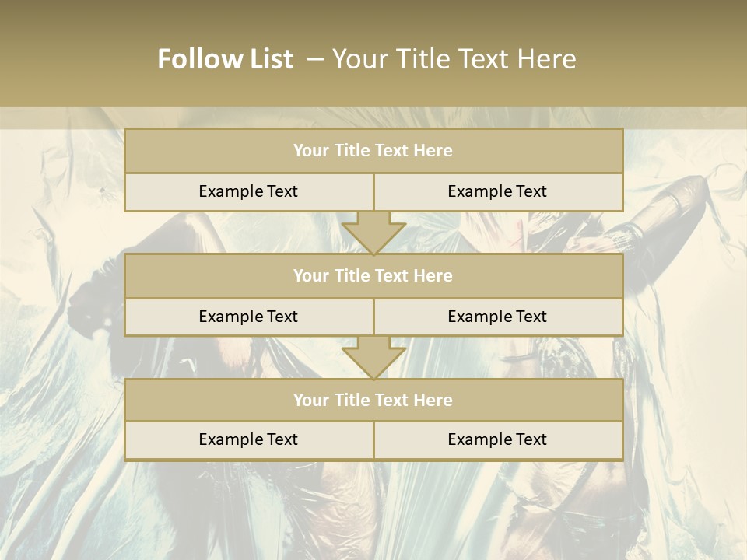747x560 pixels.
Task: Click the dash separator in the slide title
Action: pos(314,59)
